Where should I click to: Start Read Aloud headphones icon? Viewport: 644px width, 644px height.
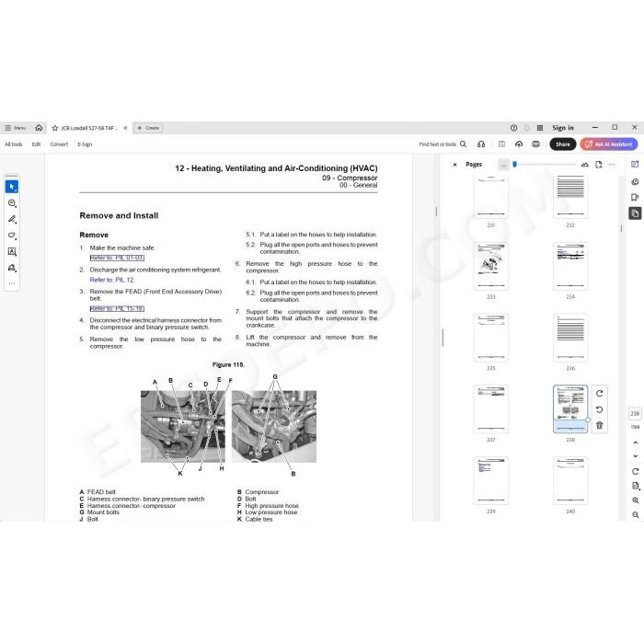click(x=481, y=144)
